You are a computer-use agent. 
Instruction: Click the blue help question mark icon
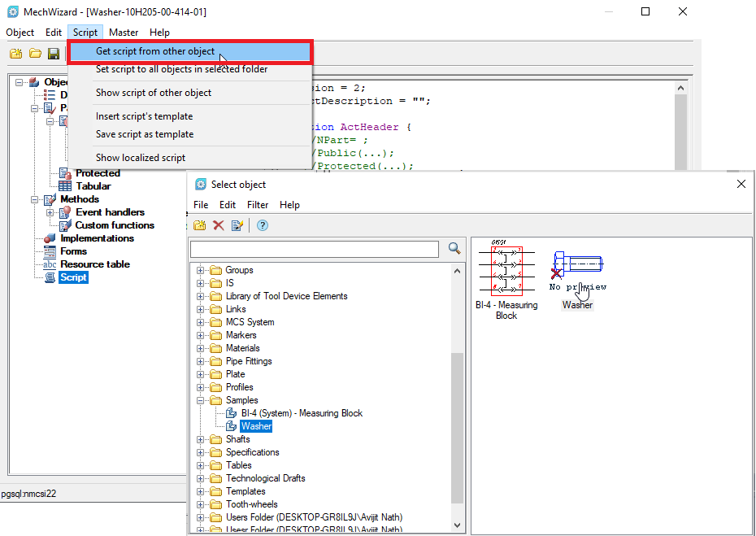coord(263,225)
